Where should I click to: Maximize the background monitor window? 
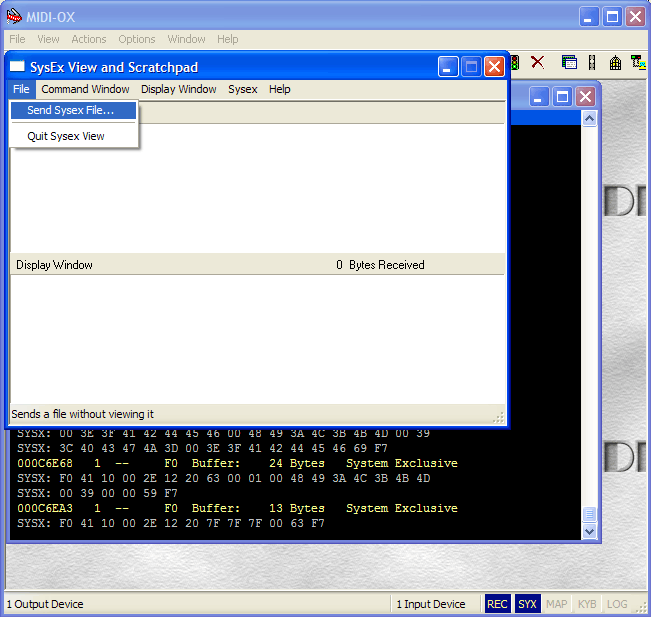click(562, 97)
